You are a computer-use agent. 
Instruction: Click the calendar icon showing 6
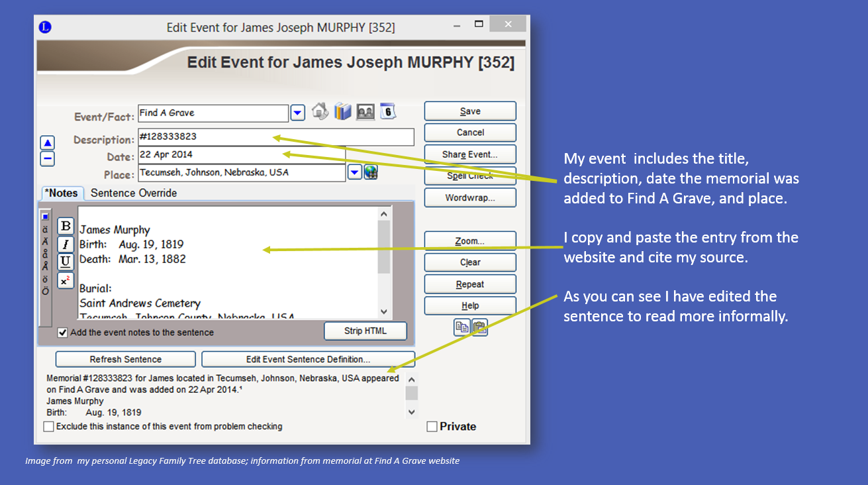pos(388,111)
